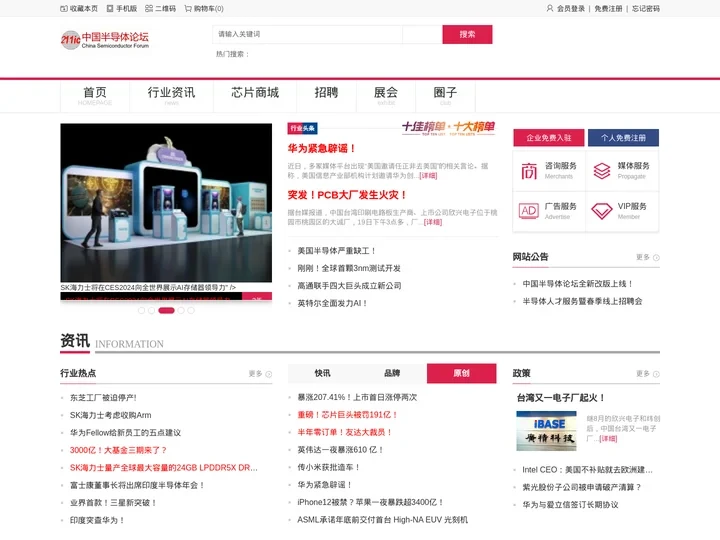Click the bookmark this page icon
This screenshot has width=720, height=540.
pyautogui.click(x=64, y=9)
